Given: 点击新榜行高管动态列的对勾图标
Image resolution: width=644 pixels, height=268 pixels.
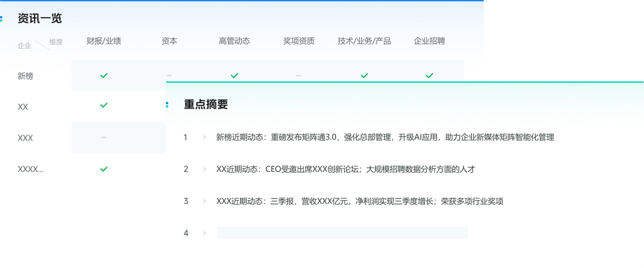Looking at the screenshot, I should pyautogui.click(x=234, y=75).
